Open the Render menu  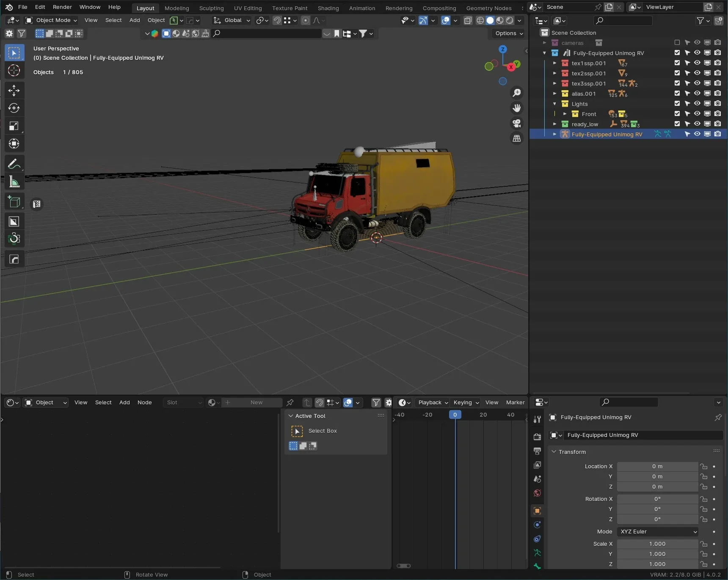62,7
